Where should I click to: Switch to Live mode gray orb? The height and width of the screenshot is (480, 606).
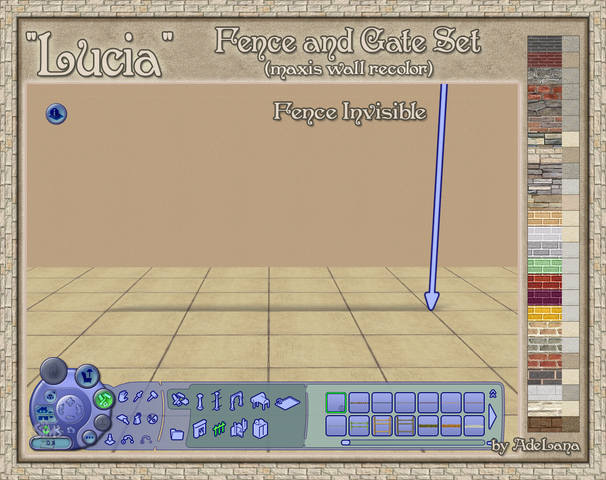[54, 371]
